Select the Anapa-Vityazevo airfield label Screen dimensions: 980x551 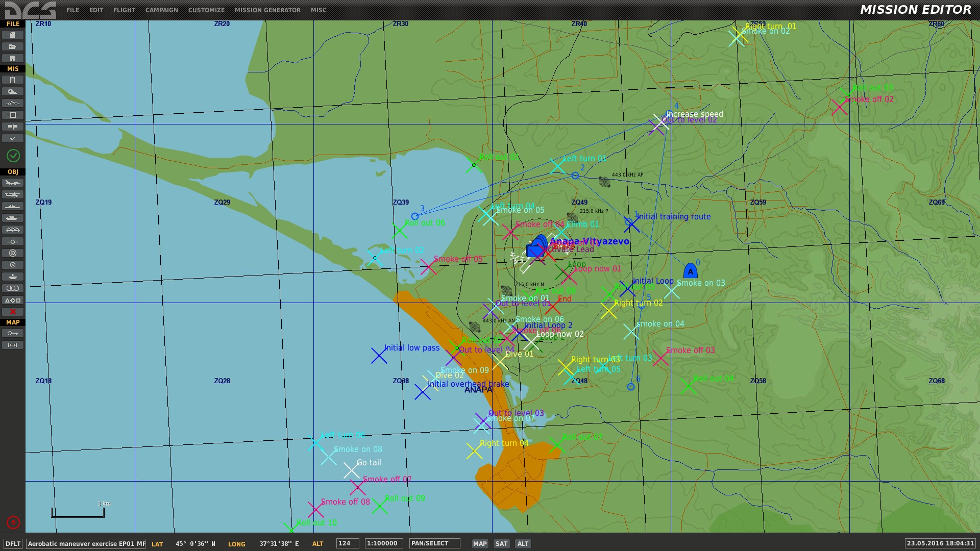(x=589, y=241)
